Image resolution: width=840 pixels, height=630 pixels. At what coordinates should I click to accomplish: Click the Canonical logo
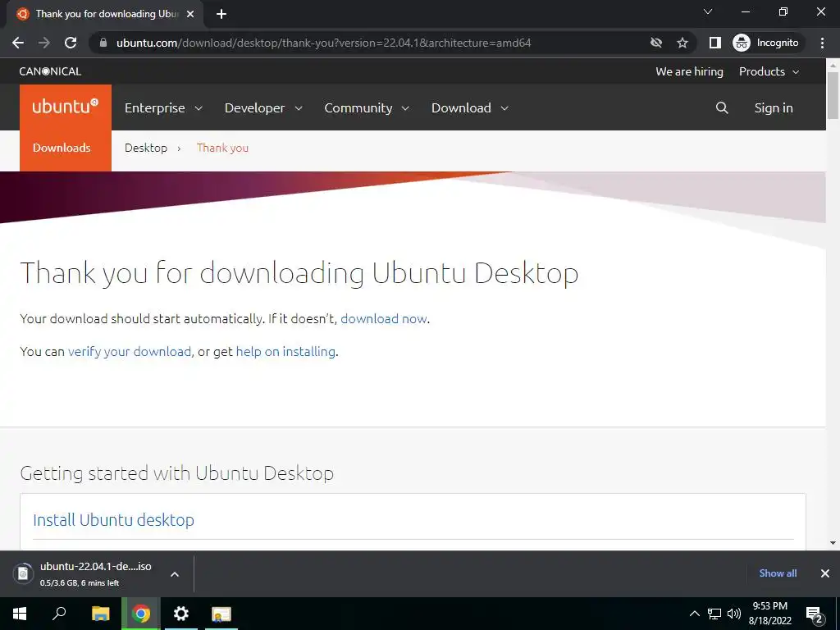50,71
